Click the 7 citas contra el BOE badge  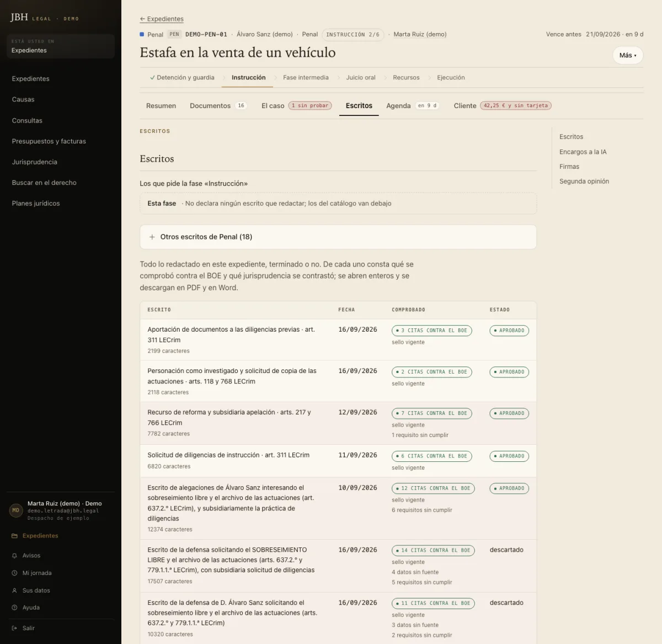click(x=432, y=413)
